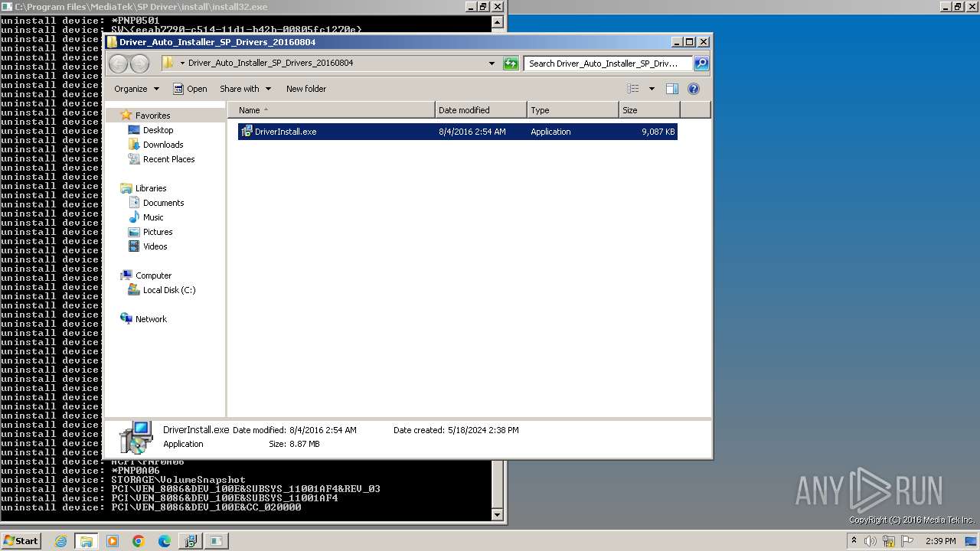
Task: Open the Organize menu
Action: point(136,89)
